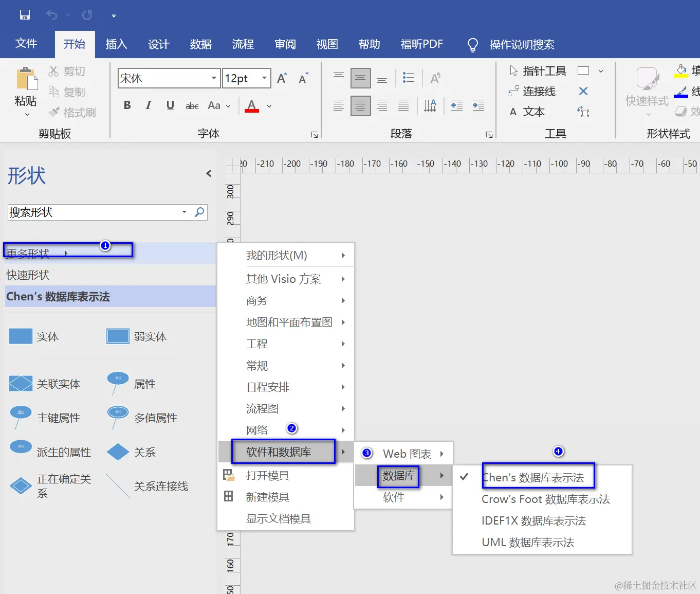Apply the red font color swatch
700x594 pixels.
click(x=252, y=106)
